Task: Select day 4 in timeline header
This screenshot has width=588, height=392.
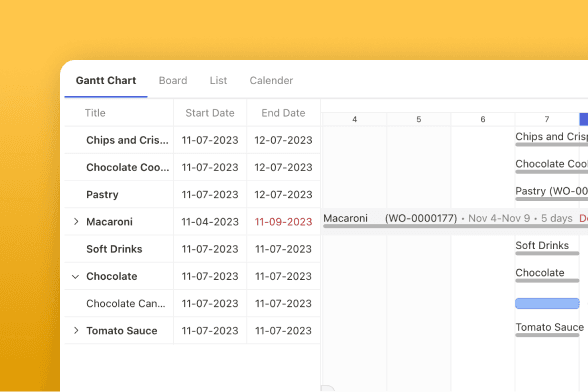Action: pos(354,119)
